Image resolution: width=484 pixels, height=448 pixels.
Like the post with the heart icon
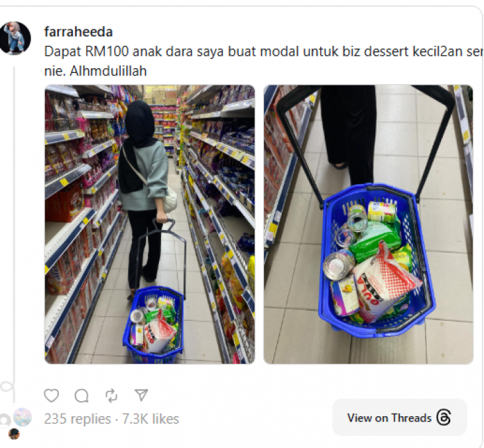(x=51, y=396)
